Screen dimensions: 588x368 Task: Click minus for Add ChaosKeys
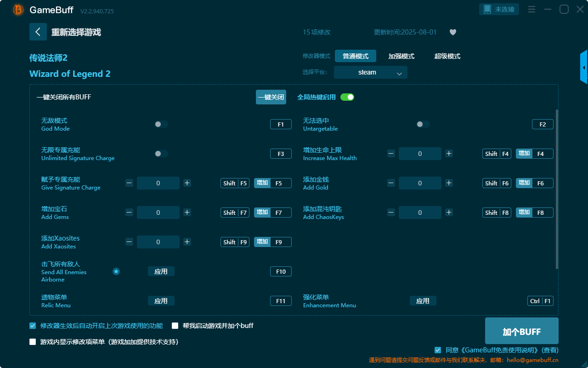391,213
